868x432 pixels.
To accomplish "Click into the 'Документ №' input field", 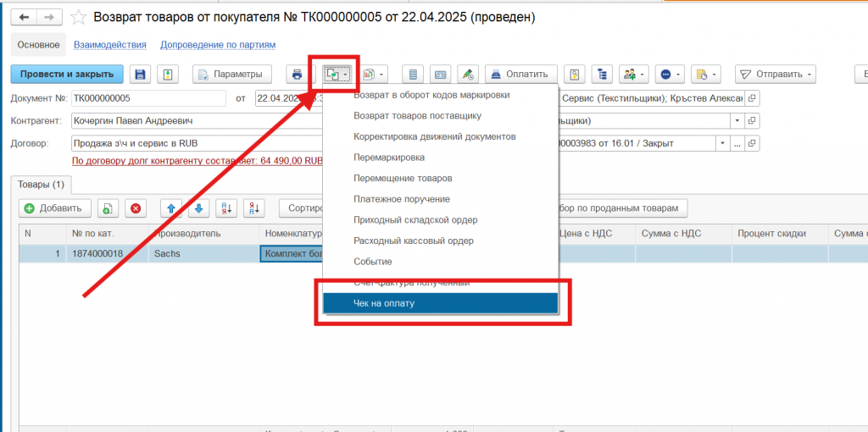I will (148, 98).
